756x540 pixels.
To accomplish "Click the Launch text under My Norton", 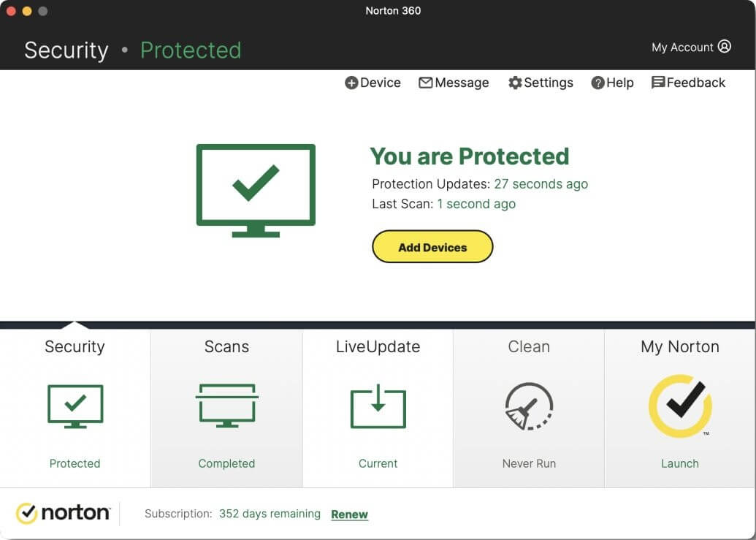I will [x=680, y=463].
